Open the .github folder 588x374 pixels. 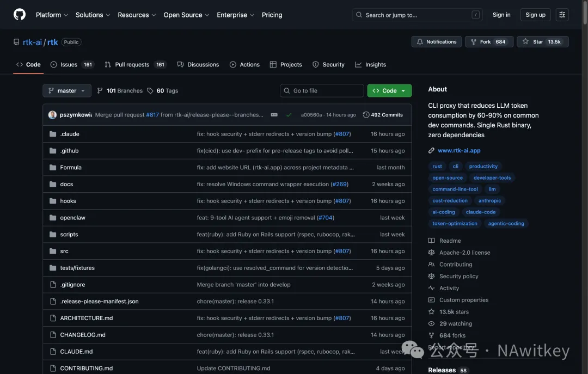click(x=69, y=151)
